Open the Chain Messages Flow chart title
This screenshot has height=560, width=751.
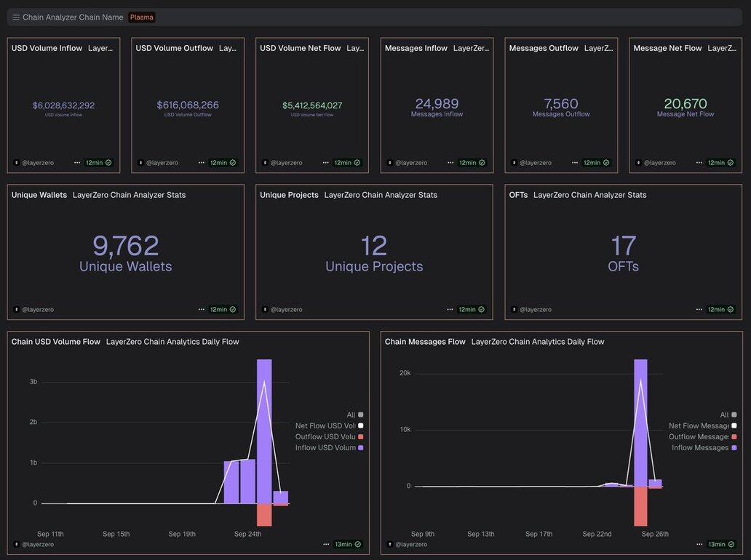(425, 342)
